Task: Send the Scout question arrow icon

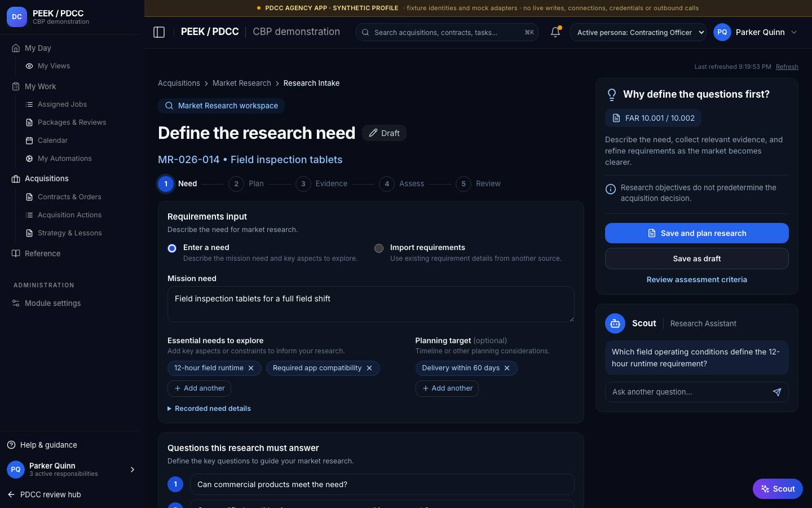Action: click(777, 392)
